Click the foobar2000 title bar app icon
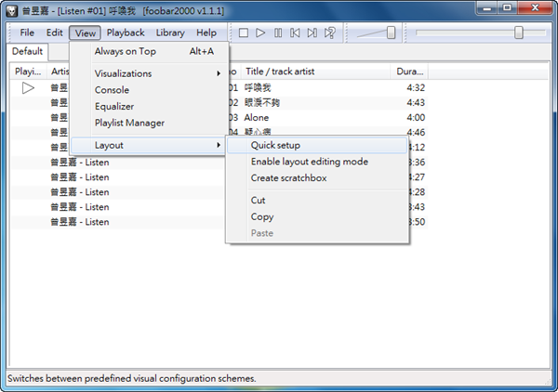Viewport: 558px width, 392px height. coord(12,10)
